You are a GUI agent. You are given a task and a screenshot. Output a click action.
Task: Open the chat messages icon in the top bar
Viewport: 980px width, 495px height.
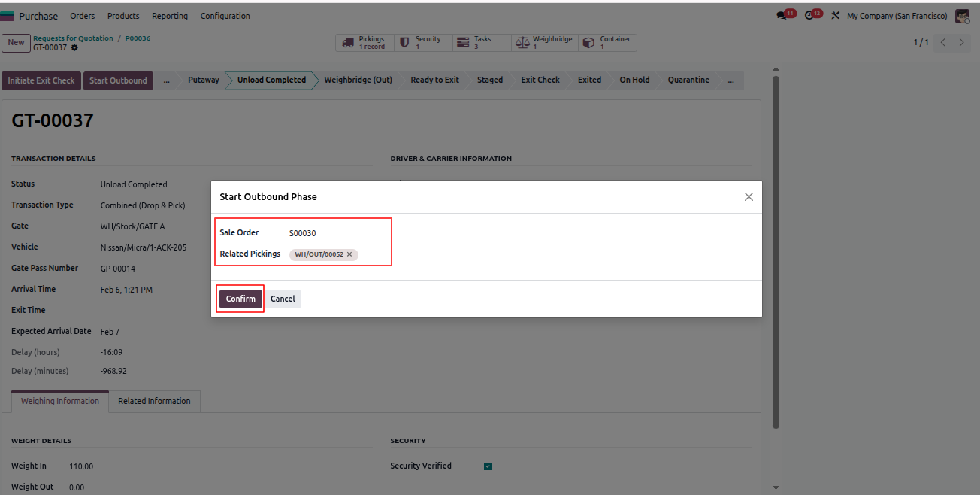point(785,15)
